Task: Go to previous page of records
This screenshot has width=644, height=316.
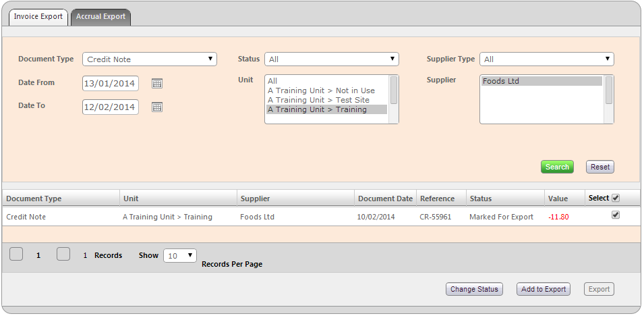Action: [17, 255]
